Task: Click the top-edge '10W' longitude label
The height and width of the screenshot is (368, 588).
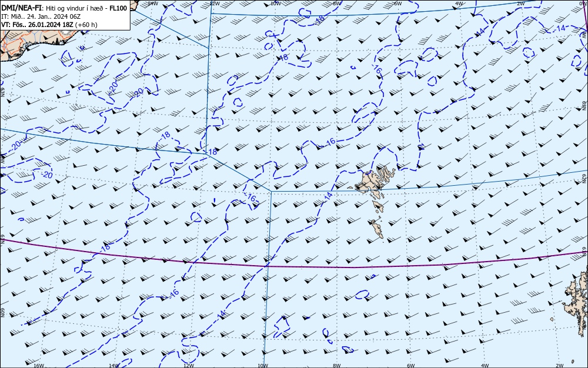Action: click(x=275, y=3)
